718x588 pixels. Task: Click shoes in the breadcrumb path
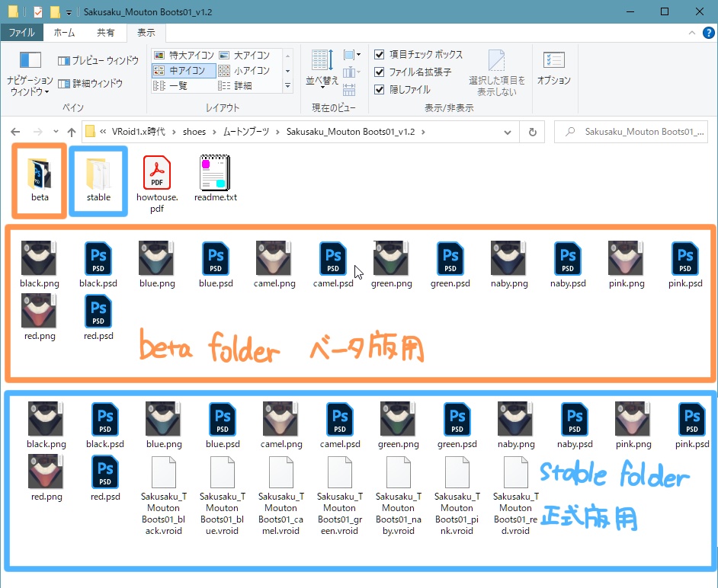[194, 131]
